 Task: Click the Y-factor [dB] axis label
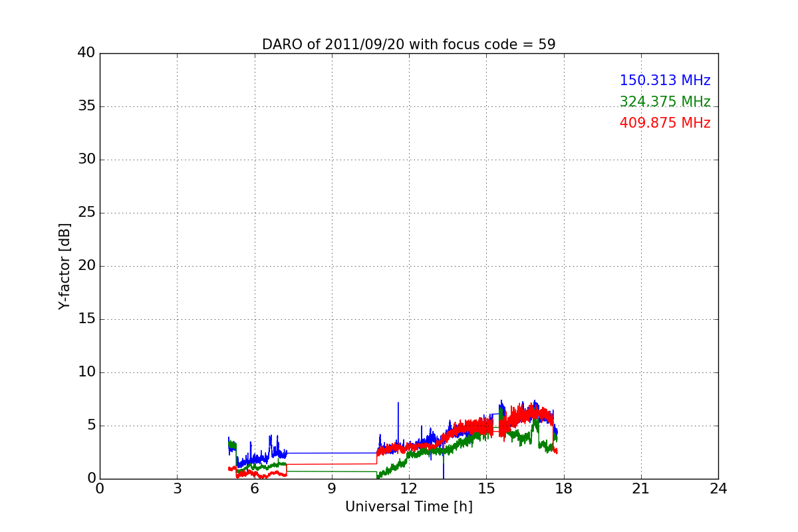coord(65,266)
